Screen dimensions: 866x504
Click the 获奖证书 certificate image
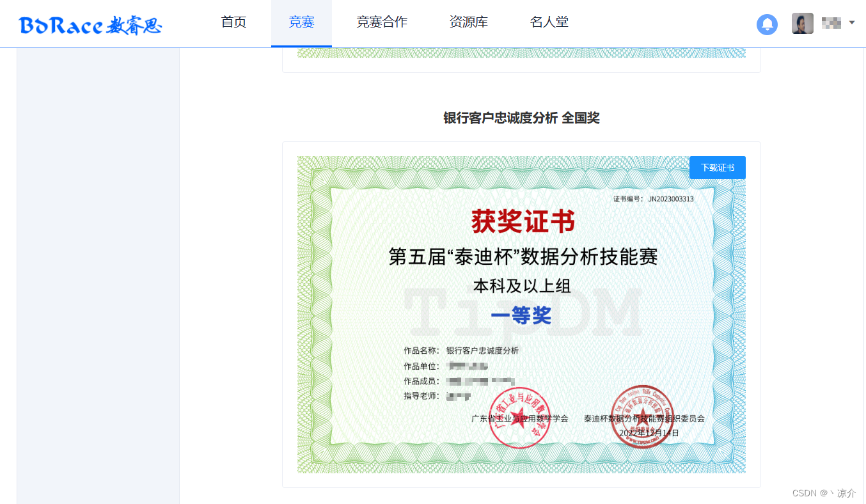click(521, 315)
